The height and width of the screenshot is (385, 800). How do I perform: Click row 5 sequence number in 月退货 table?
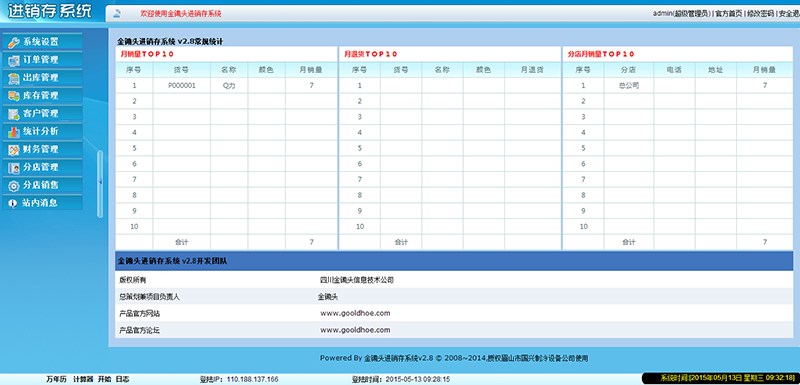coord(360,148)
